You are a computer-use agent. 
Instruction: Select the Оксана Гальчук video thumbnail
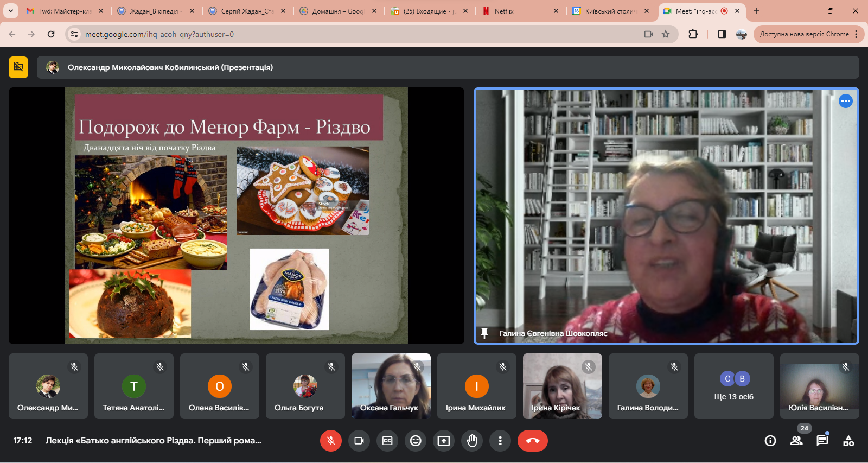click(x=391, y=386)
